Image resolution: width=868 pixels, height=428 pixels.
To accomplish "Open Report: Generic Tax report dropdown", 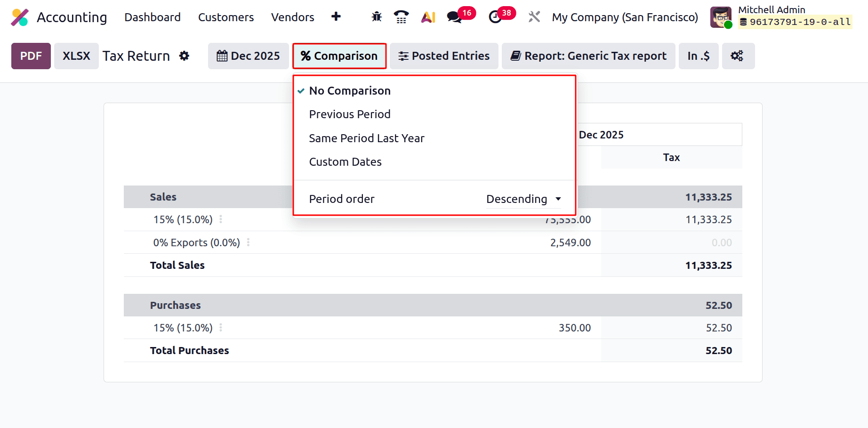I will pos(588,56).
